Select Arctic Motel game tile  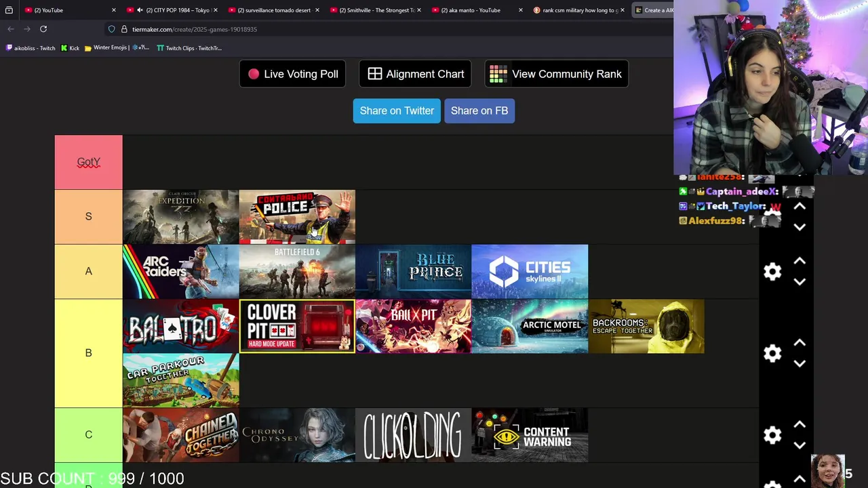click(530, 326)
